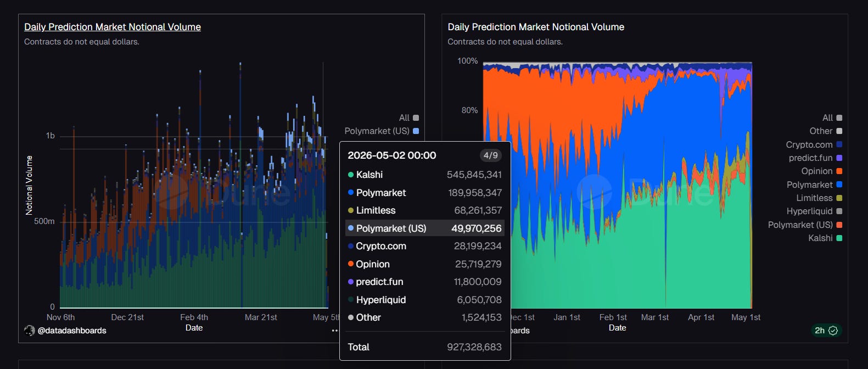Toggle predict.fun legend entry
Screen dimensions: 868x369
coord(815,158)
